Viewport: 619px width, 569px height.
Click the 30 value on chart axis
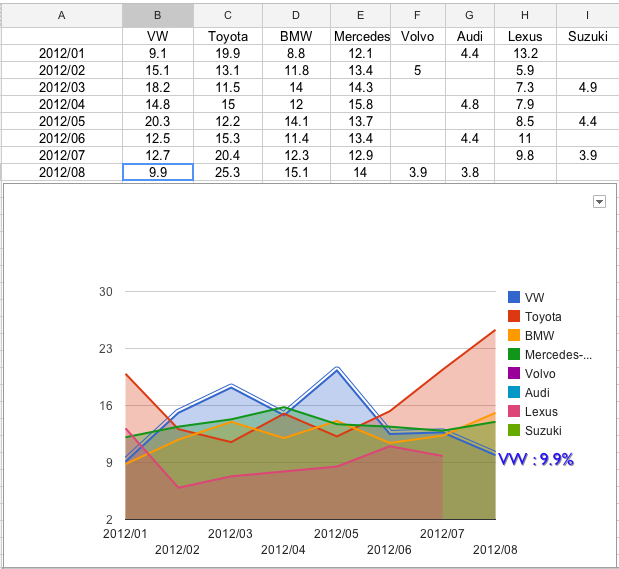tap(106, 292)
